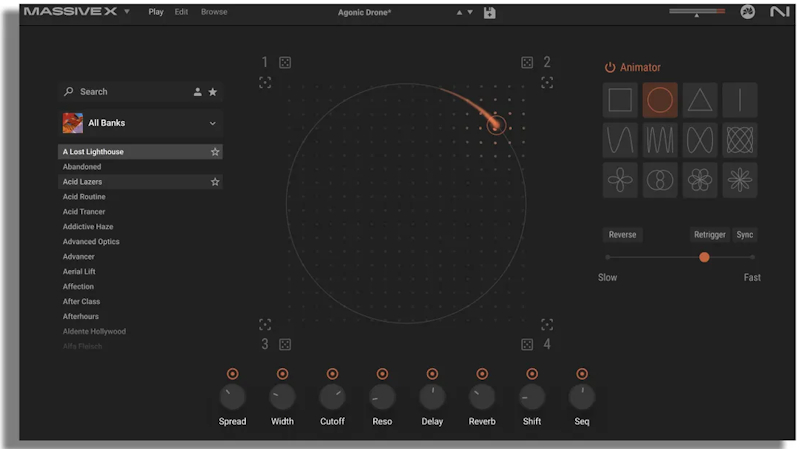
Task: Switch to the Edit view
Action: click(181, 12)
